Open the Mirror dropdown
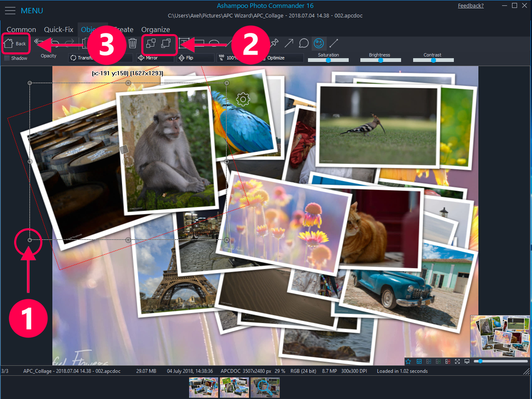 click(155, 58)
